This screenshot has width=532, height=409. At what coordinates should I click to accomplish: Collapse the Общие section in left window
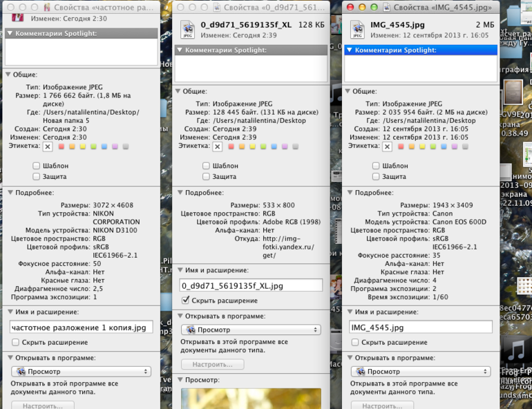pos(8,75)
